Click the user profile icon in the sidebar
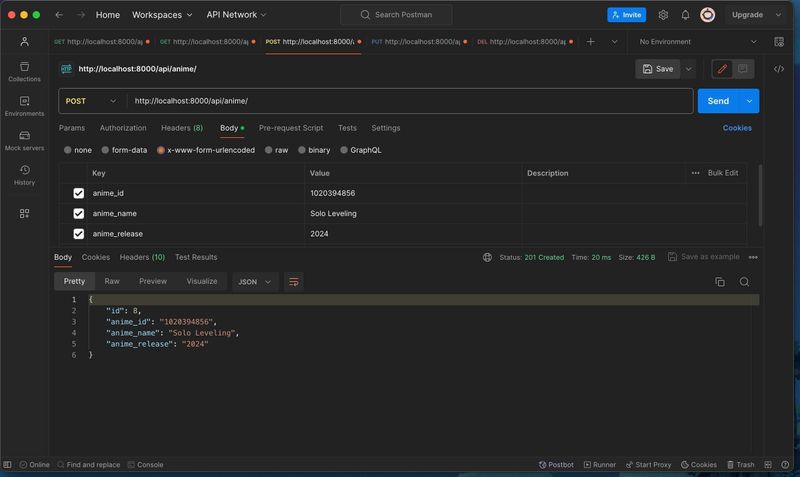800x477 pixels. click(24, 42)
